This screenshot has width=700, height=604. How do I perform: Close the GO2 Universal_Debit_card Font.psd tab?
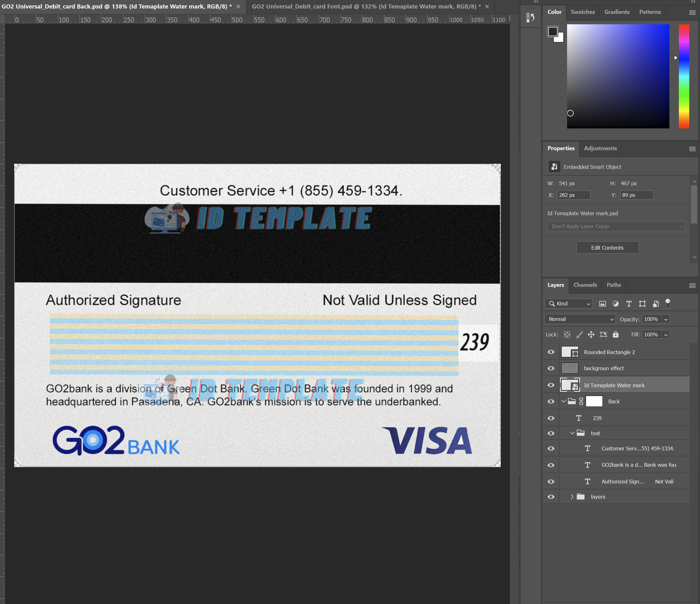pyautogui.click(x=487, y=6)
